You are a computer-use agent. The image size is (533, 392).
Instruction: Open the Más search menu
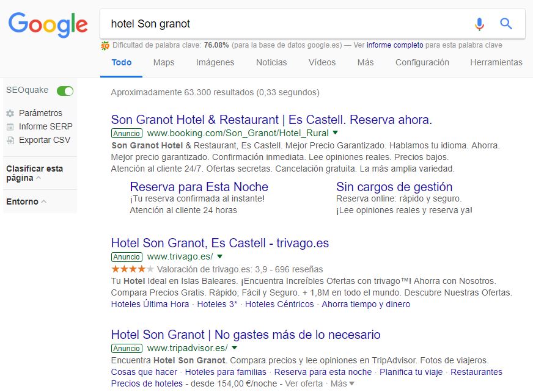click(x=366, y=62)
